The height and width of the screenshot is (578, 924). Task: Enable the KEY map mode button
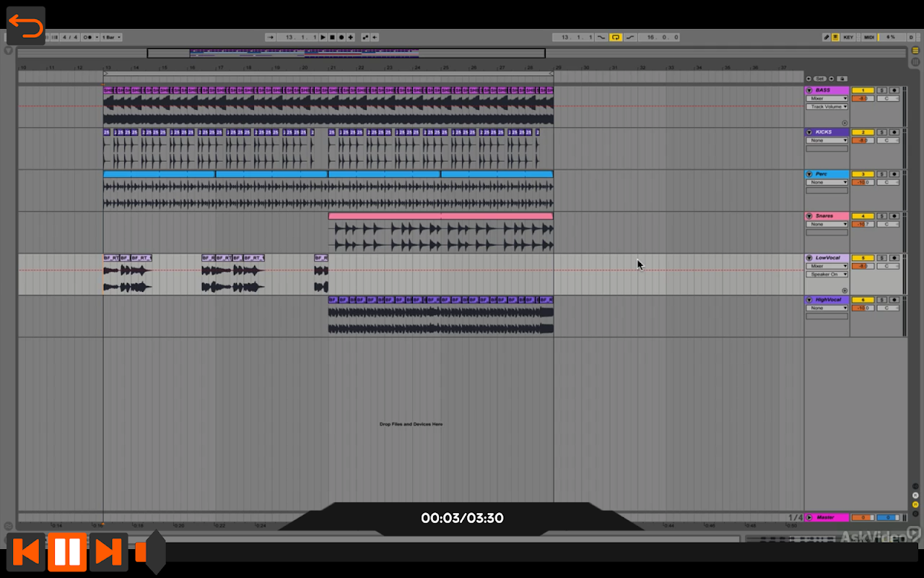(848, 37)
